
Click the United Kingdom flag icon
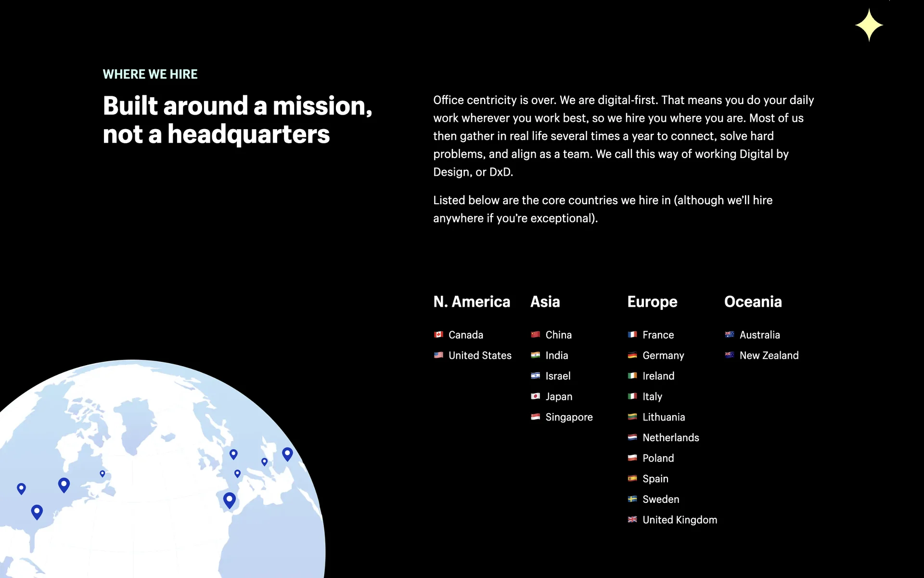pos(632,519)
